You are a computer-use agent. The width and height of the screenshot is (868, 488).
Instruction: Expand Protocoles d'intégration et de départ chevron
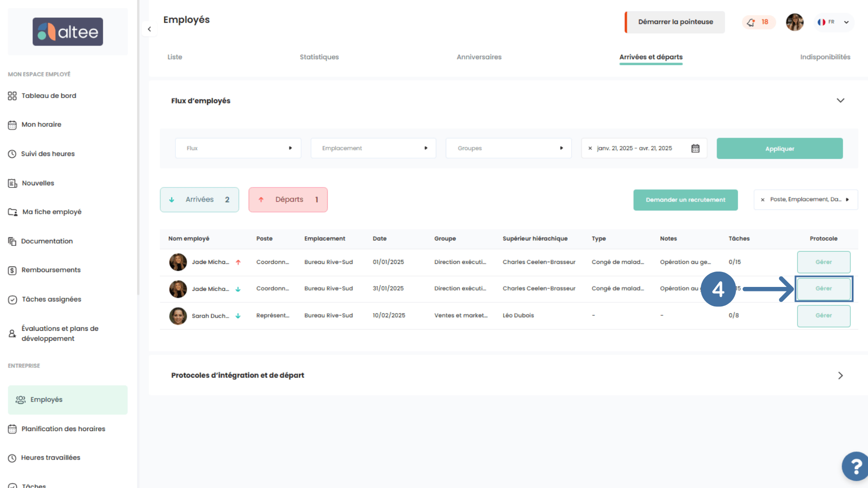coord(840,375)
